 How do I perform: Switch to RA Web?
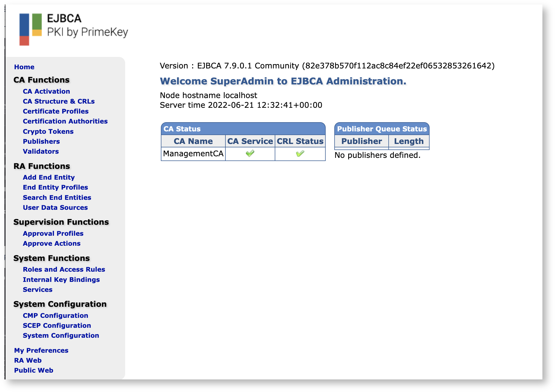[28, 360]
